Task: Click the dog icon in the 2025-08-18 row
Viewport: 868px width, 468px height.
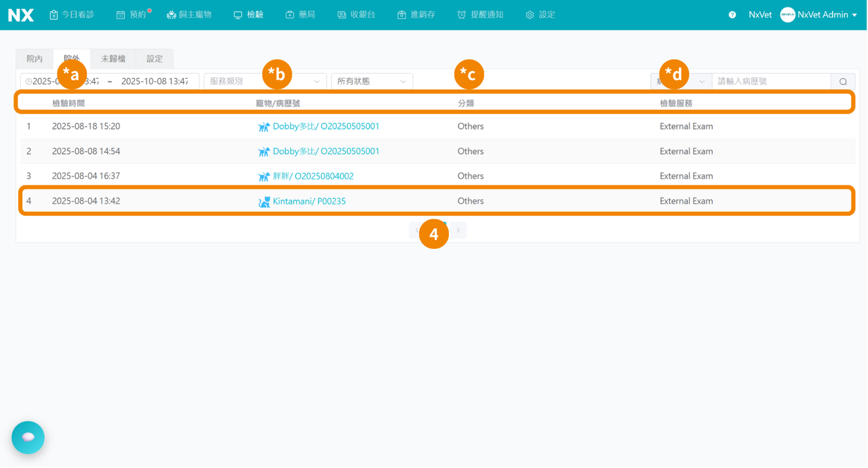Action: (x=264, y=127)
